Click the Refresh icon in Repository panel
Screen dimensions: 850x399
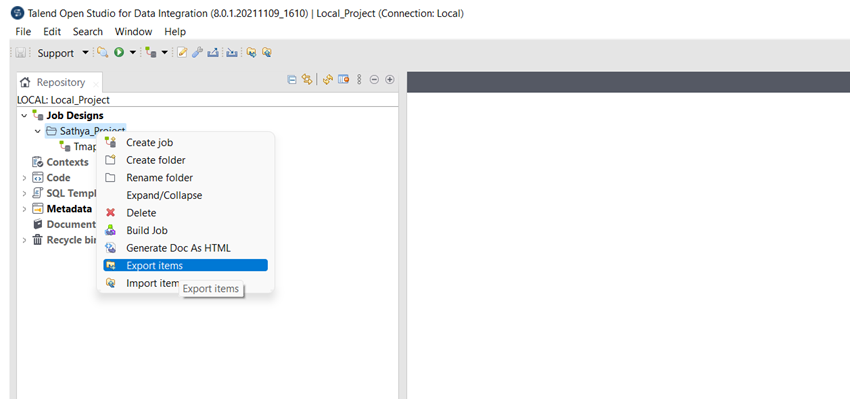(x=327, y=80)
